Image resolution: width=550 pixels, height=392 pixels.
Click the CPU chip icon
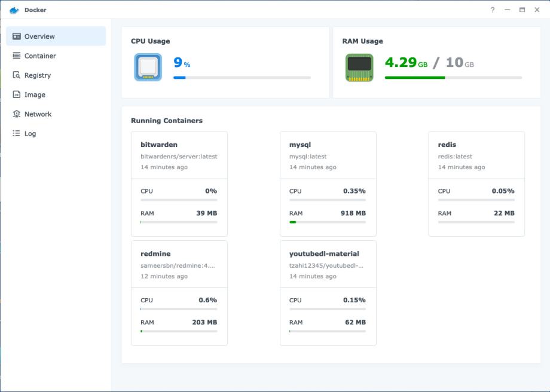148,67
